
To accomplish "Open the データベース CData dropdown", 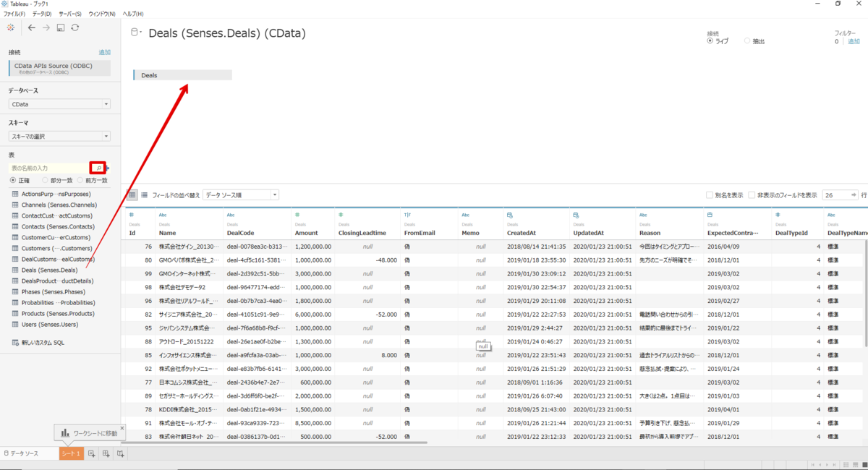I will [59, 104].
